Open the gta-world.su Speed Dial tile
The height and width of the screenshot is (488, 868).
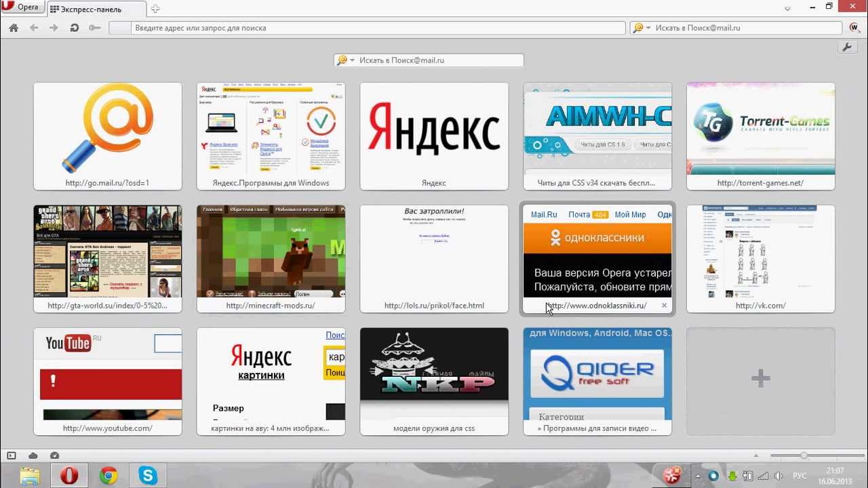click(x=107, y=259)
